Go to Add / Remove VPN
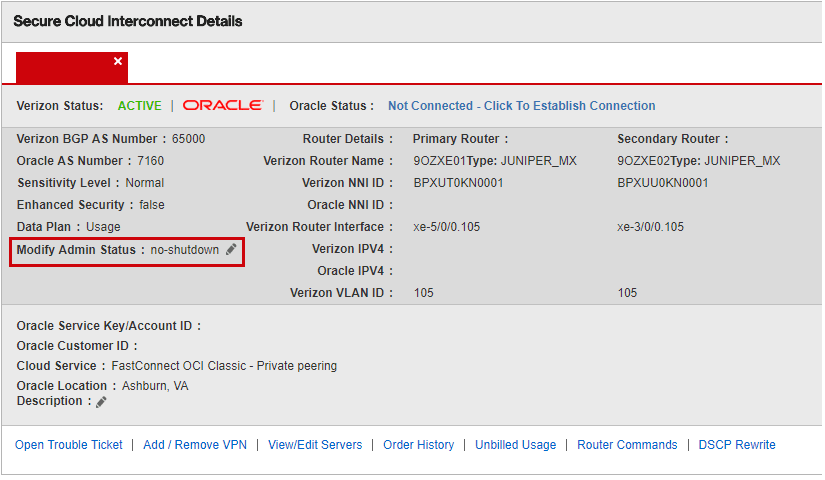 [x=195, y=445]
